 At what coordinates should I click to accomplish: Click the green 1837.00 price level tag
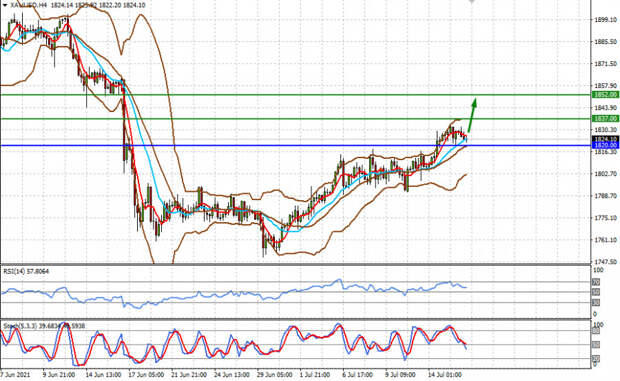(x=605, y=119)
